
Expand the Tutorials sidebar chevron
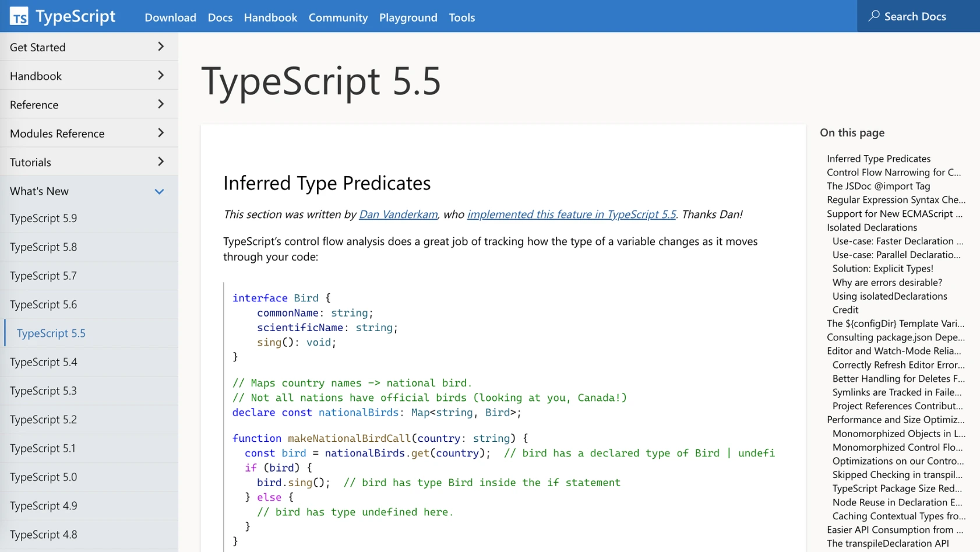(x=161, y=161)
